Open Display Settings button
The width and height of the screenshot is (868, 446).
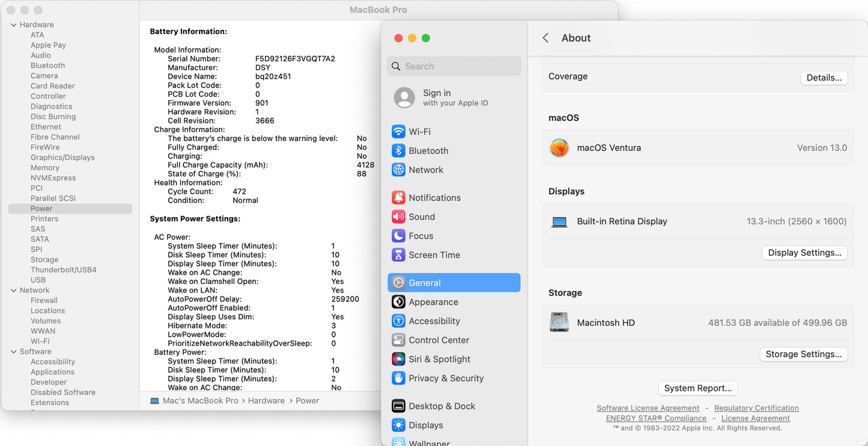click(804, 253)
